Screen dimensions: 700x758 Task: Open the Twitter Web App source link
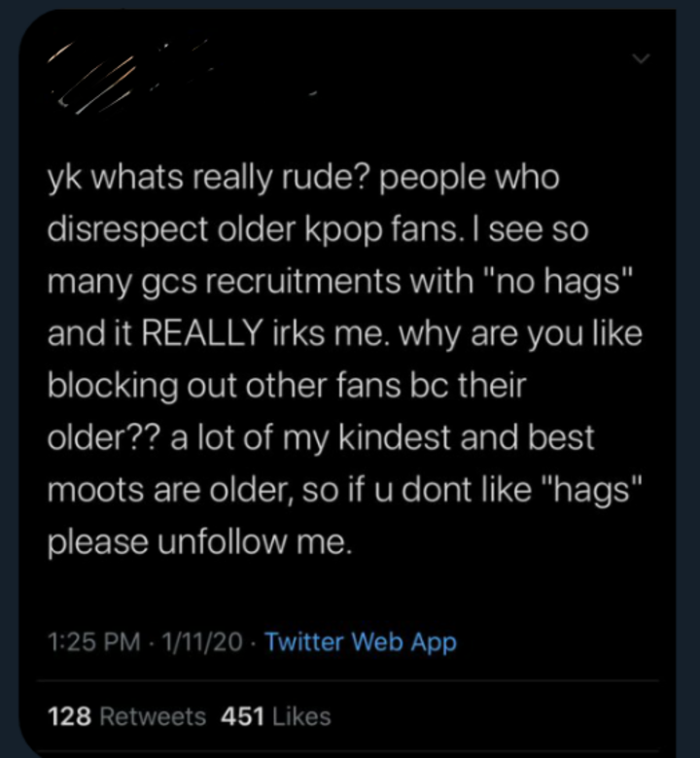pyautogui.click(x=361, y=642)
